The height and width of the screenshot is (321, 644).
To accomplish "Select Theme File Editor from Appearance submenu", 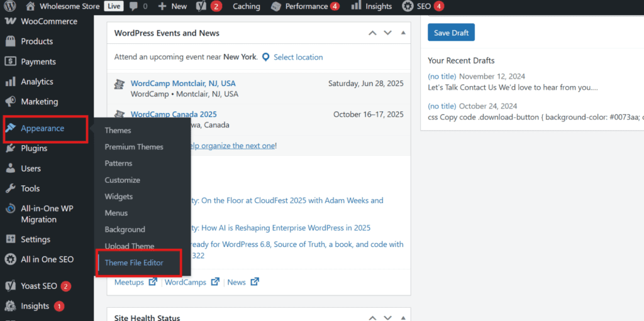I will (134, 263).
